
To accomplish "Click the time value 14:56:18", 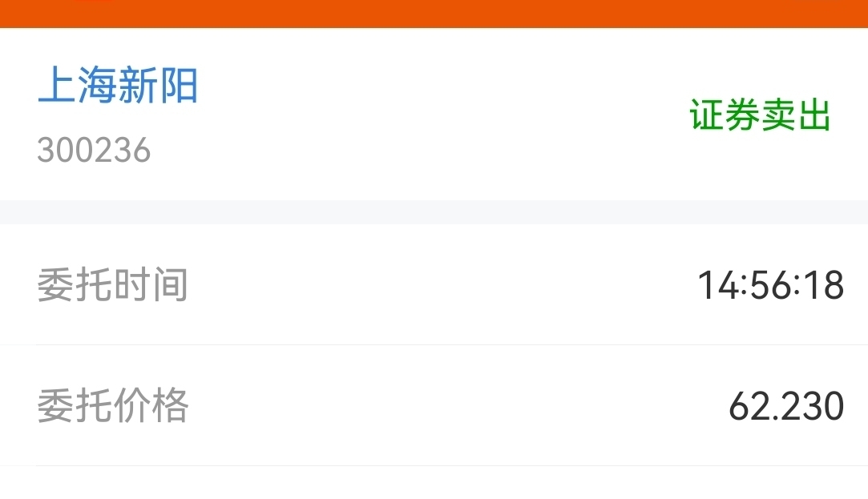I will coord(770,285).
